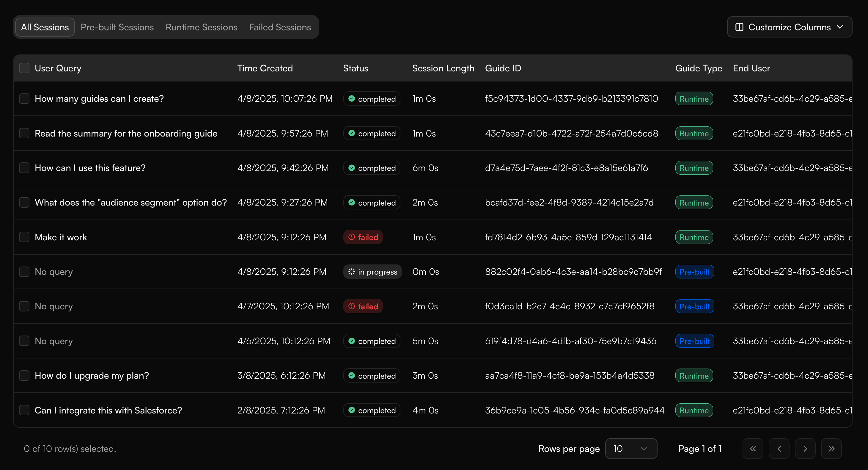Select the 4/7/2025 failed No query row checkbox
Image resolution: width=868 pixels, height=470 pixels.
coord(24,306)
